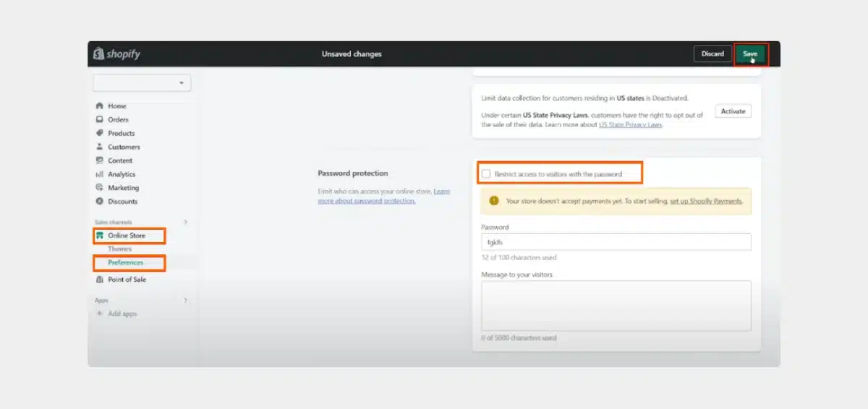The width and height of the screenshot is (868, 409).
Task: Follow the set up Shopify Payments link
Action: pos(706,202)
